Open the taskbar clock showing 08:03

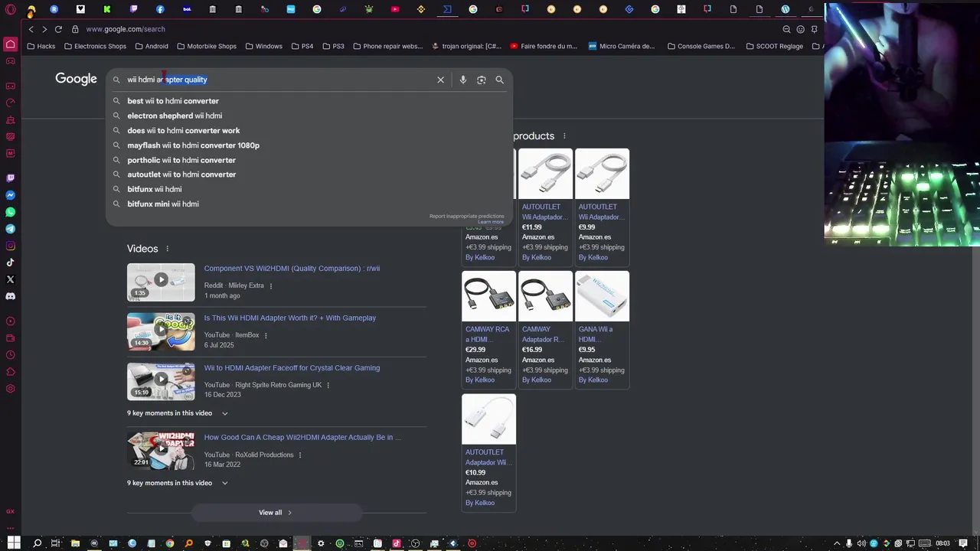pos(942,543)
